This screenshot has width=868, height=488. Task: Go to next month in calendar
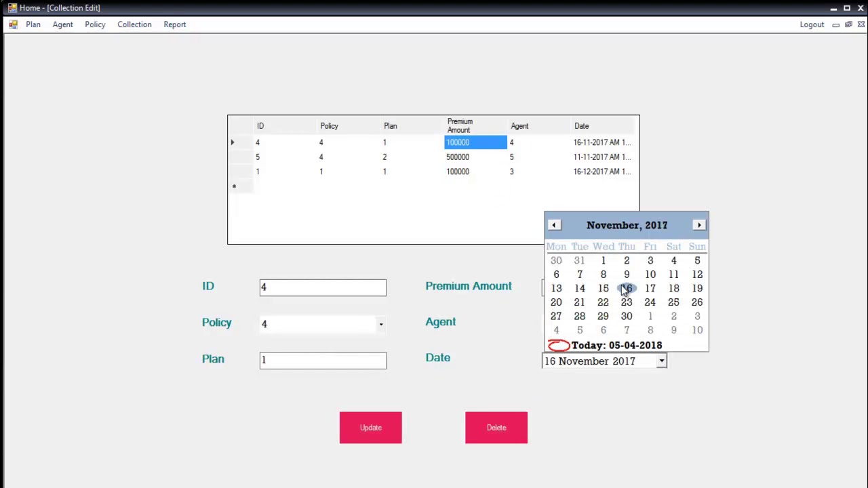coord(699,225)
